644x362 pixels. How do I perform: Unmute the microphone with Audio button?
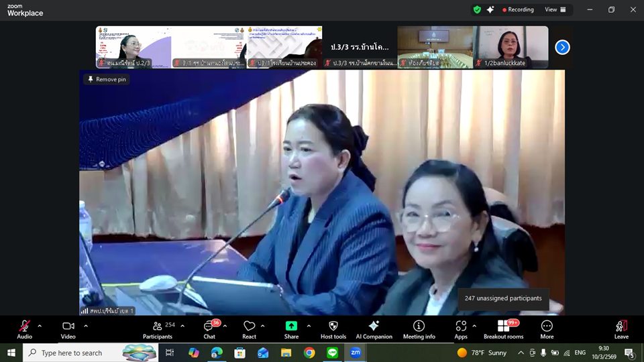pos(25,329)
